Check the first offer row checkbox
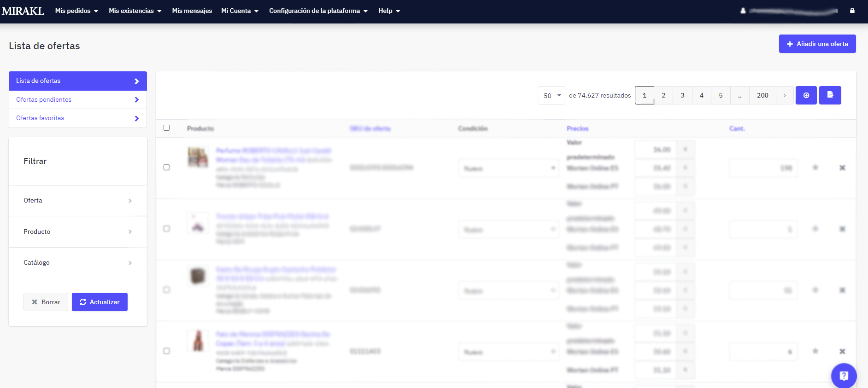This screenshot has height=388, width=868. [167, 168]
